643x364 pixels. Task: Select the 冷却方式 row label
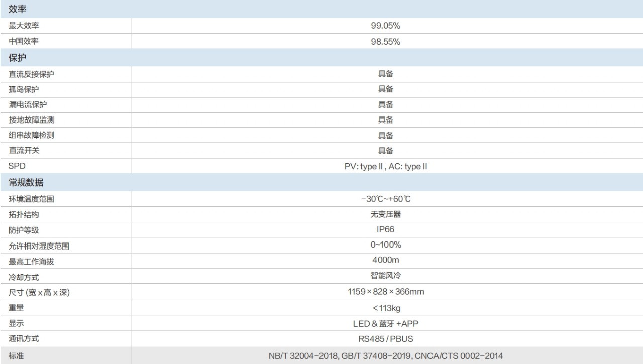[x=24, y=277]
